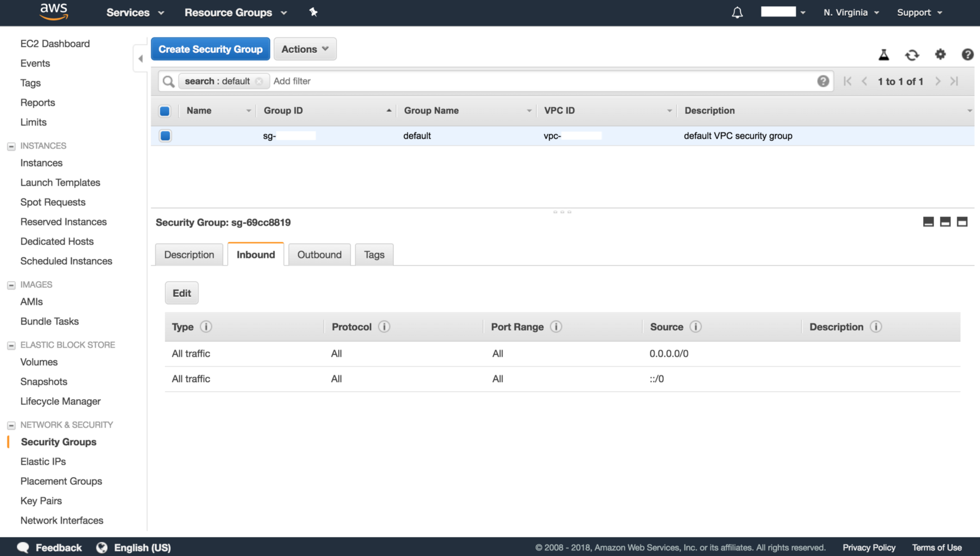Screen dimensions: 980x556
Task: Click the Edit inbound rules button
Action: 182,293
